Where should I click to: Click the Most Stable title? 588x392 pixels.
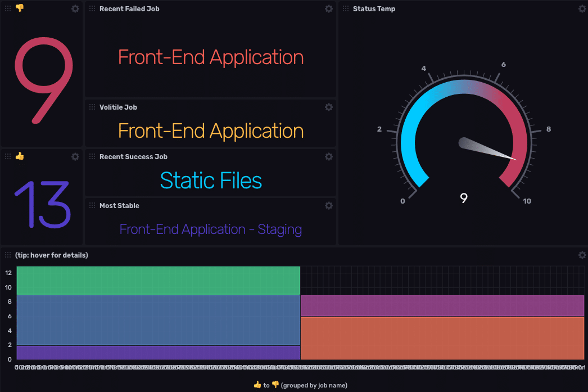pyautogui.click(x=119, y=206)
